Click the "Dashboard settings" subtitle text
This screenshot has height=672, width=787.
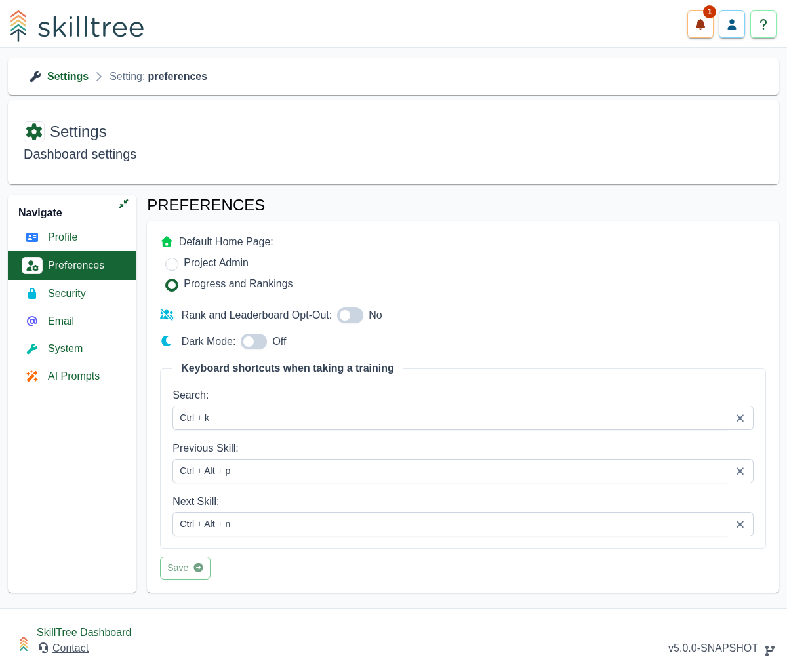click(80, 154)
